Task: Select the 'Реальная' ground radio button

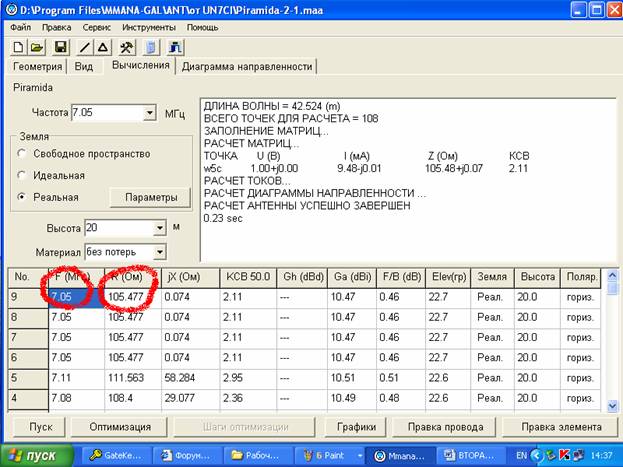Action: [22, 197]
